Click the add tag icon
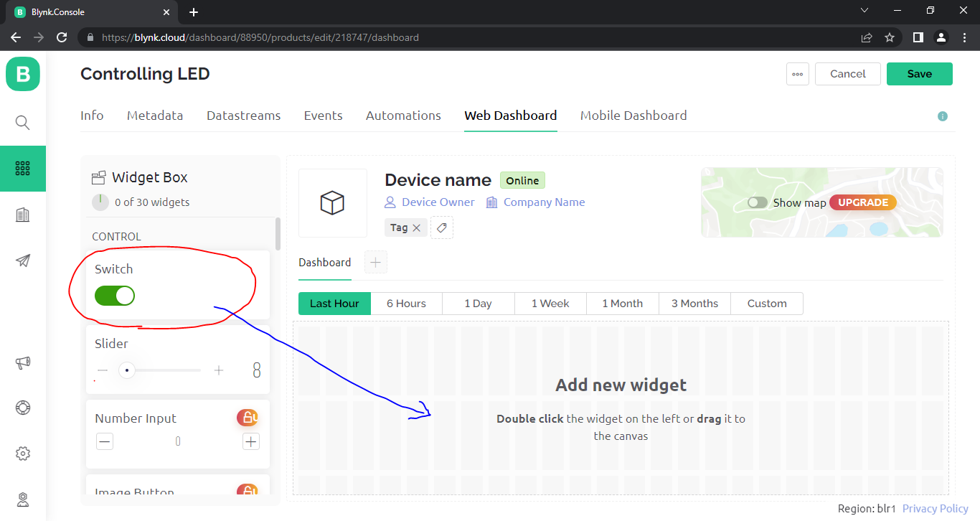The width and height of the screenshot is (980, 521). coord(442,227)
